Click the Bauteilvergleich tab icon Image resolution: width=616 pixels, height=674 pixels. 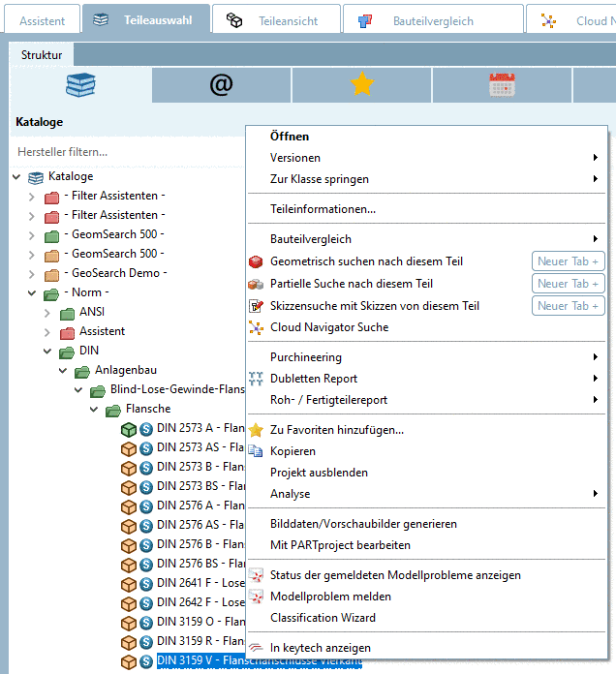365,20
